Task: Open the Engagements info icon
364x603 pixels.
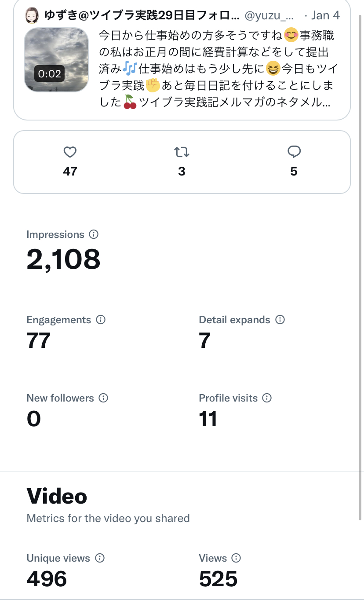Action: 101,320
